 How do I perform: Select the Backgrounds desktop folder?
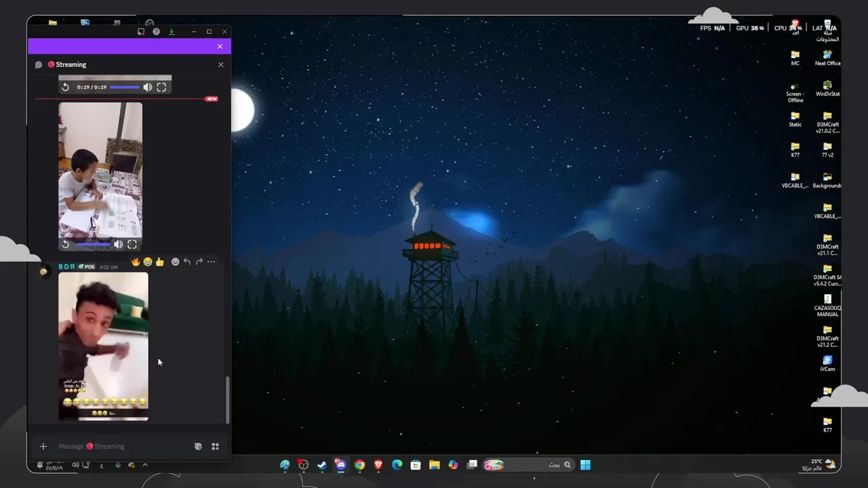(x=827, y=180)
